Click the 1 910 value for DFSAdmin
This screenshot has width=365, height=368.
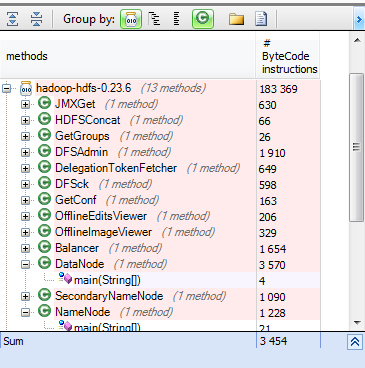pyautogui.click(x=272, y=153)
